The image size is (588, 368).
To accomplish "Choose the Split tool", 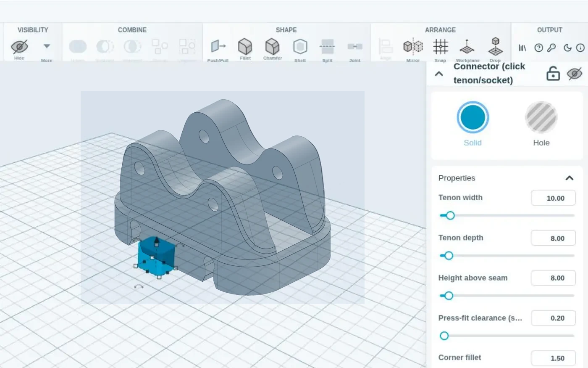I will 327,50.
